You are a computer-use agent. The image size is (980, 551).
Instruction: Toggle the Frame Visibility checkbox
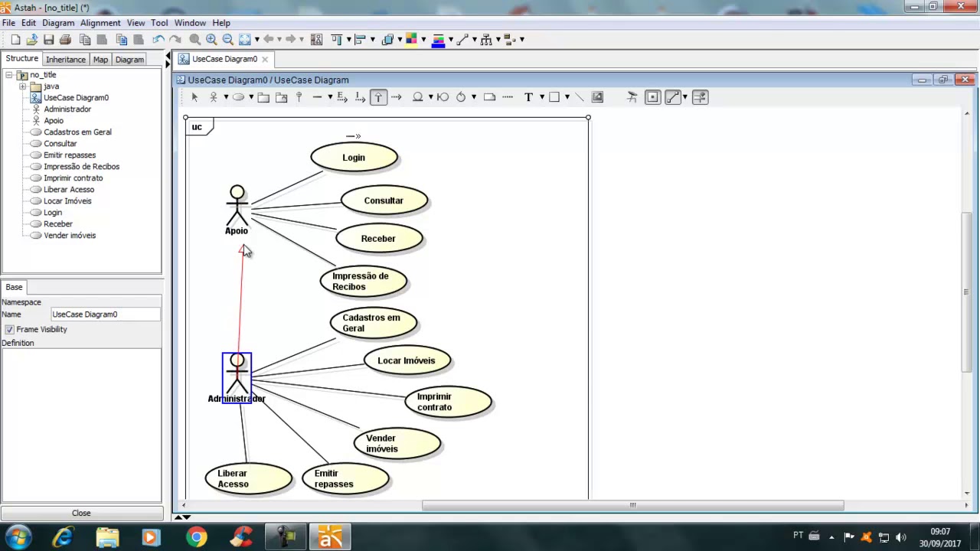(9, 329)
